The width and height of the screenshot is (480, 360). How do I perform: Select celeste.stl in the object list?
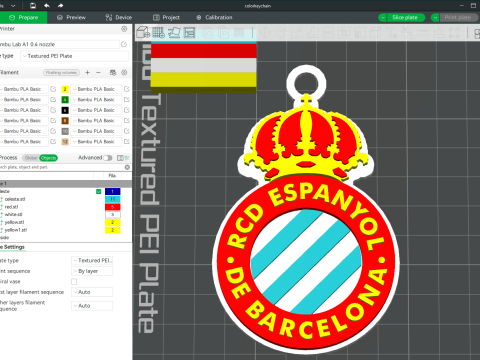(x=15, y=199)
